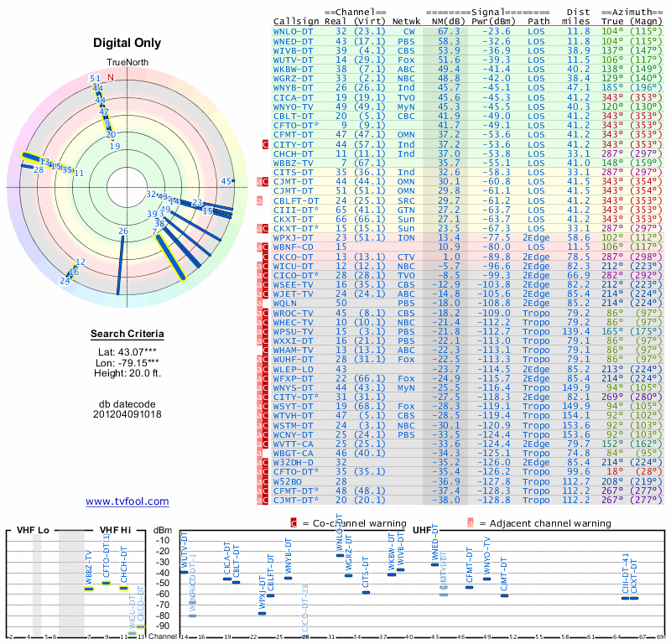The width and height of the screenshot is (671, 644).
Task: Click WLEP-LD callsign in the table
Action: click(293, 369)
